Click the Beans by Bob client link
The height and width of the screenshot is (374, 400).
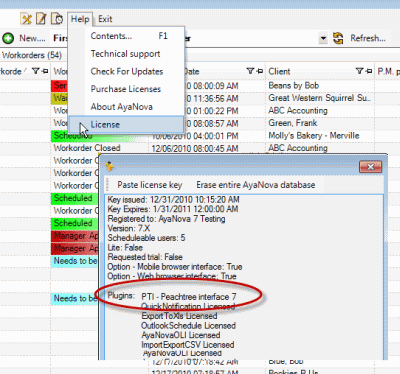coord(294,86)
